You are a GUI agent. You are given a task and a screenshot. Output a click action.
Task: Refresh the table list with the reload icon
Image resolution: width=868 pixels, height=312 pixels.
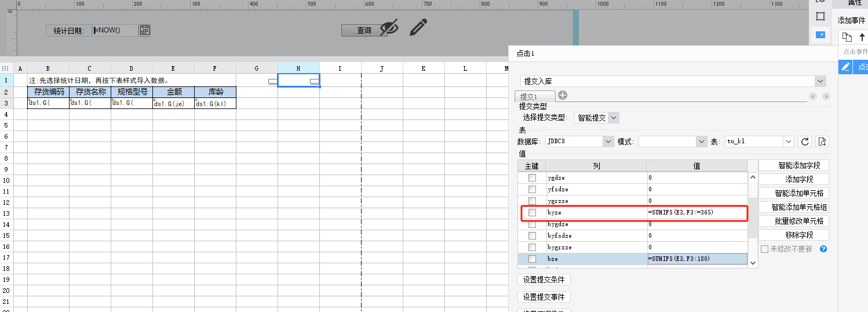804,142
